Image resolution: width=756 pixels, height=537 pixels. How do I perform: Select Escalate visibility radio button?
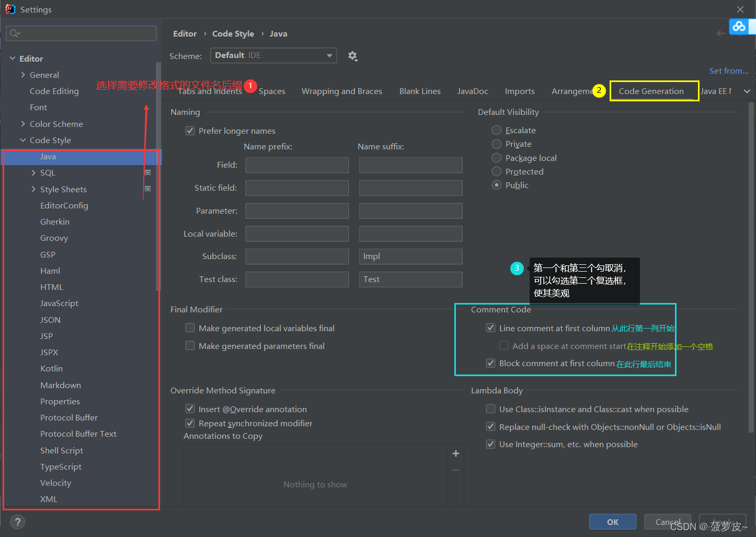click(497, 130)
